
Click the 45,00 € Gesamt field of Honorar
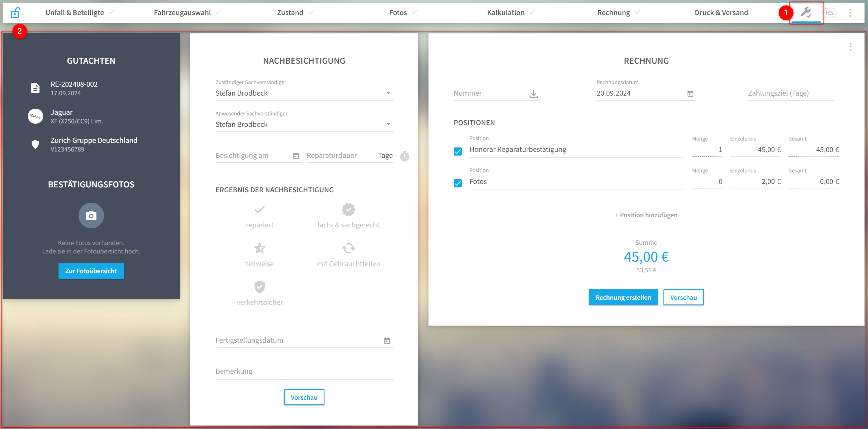pos(813,150)
